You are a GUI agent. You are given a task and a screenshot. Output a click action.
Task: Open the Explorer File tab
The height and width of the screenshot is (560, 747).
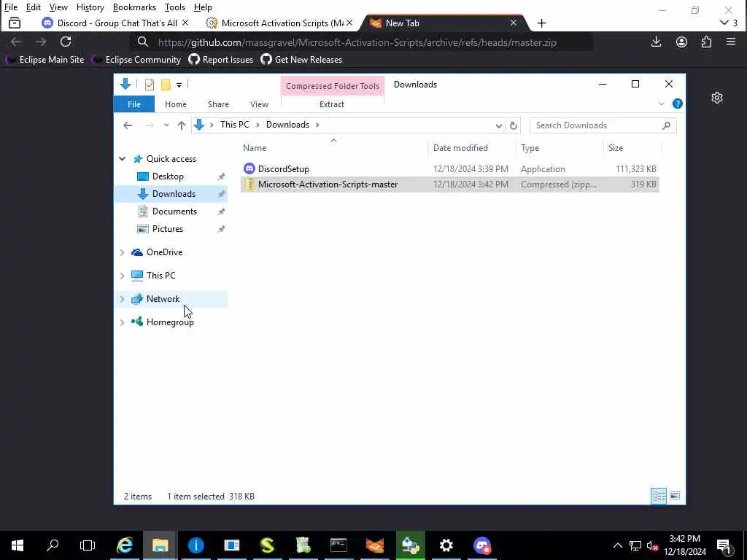[134, 104]
